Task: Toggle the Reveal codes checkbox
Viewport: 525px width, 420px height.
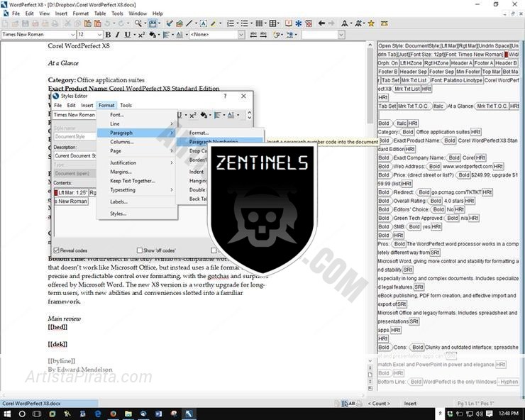Action: point(57,250)
